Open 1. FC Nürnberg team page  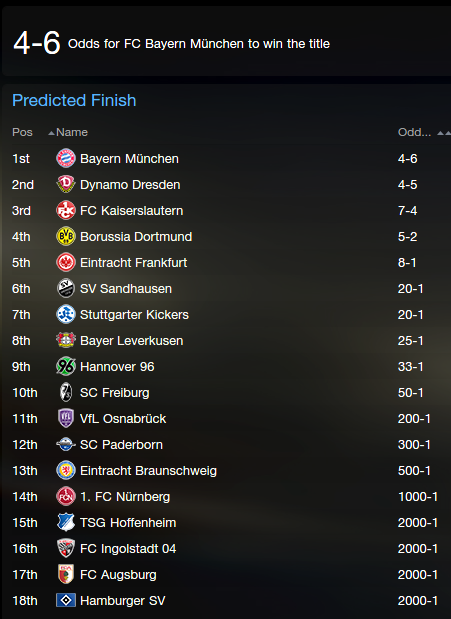125,497
